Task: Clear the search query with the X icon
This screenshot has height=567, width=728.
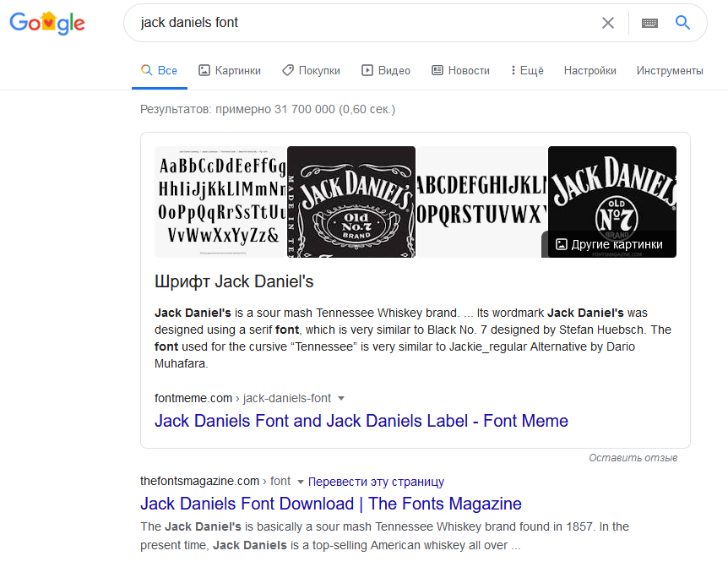Action: point(608,23)
